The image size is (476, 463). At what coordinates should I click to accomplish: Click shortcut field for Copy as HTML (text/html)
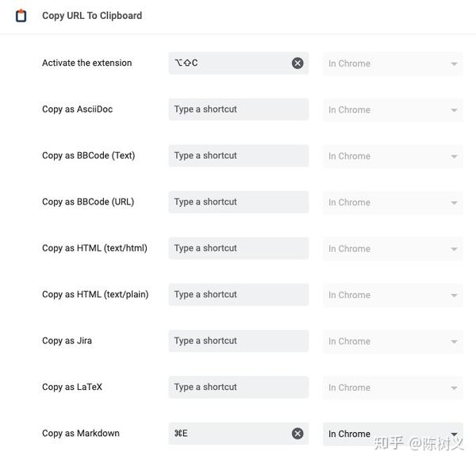pos(239,248)
